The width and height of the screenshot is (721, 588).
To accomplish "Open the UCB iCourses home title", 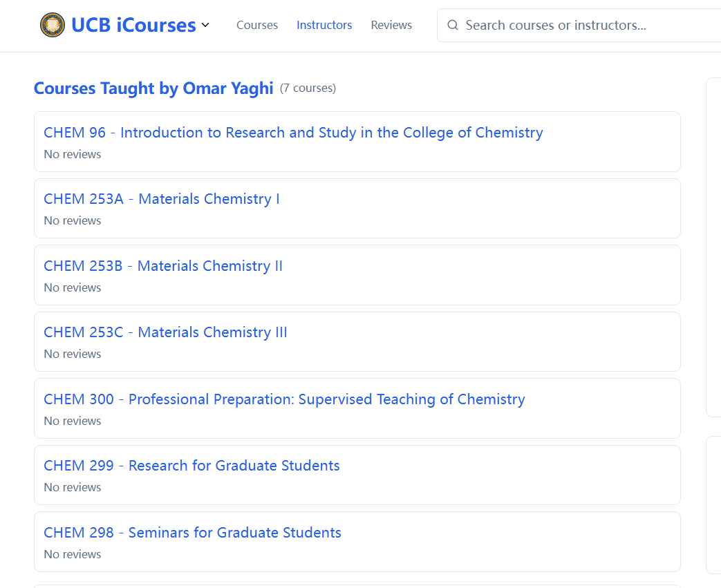I will click(133, 25).
